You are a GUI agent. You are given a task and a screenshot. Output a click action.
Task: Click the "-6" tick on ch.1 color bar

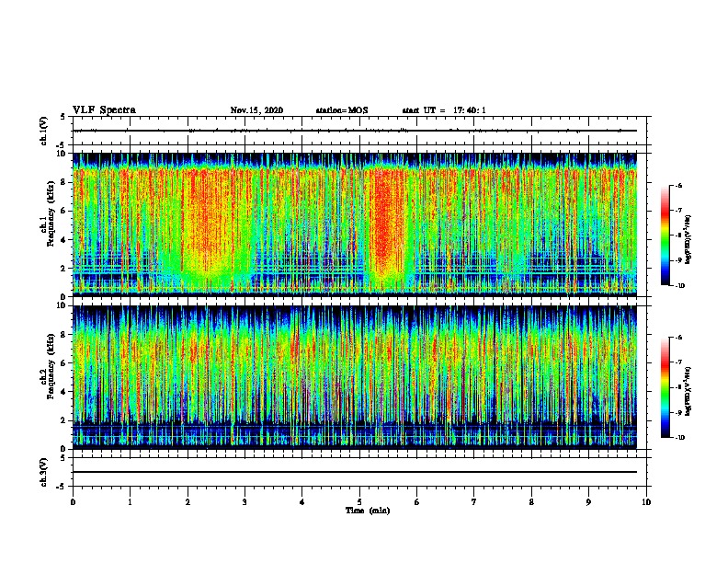(678, 186)
